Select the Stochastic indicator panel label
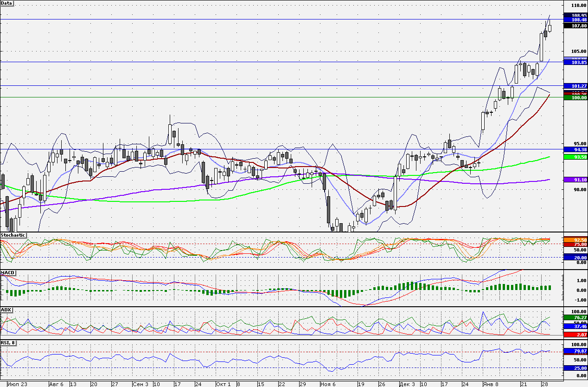 (x=13, y=235)
